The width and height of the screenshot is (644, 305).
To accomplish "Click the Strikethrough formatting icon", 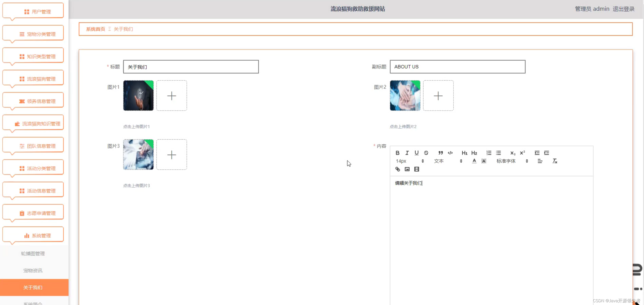I will (x=426, y=153).
